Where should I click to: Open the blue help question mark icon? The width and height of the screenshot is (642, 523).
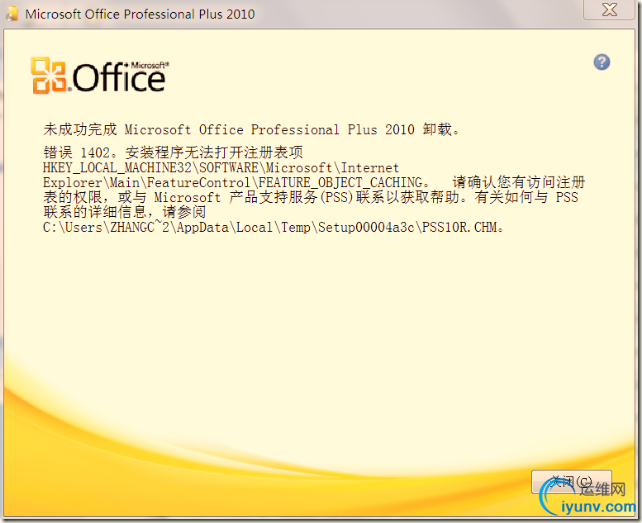tap(601, 62)
